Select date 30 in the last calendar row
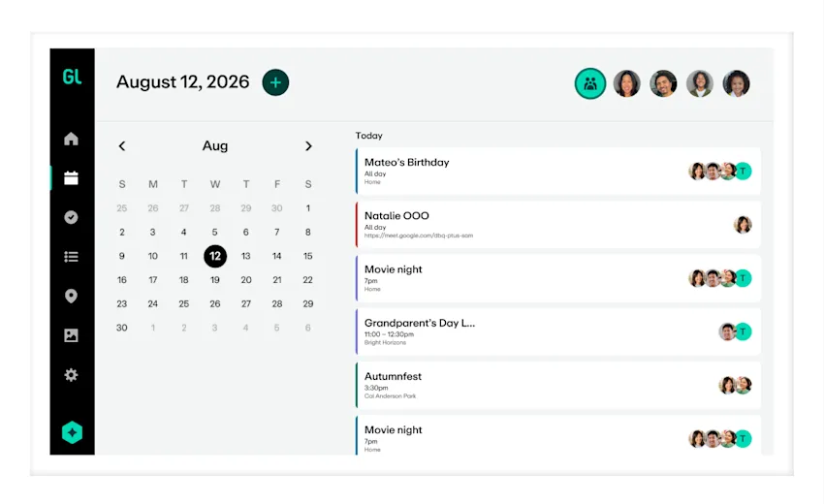Screen dimensions: 824x504 point(122,328)
